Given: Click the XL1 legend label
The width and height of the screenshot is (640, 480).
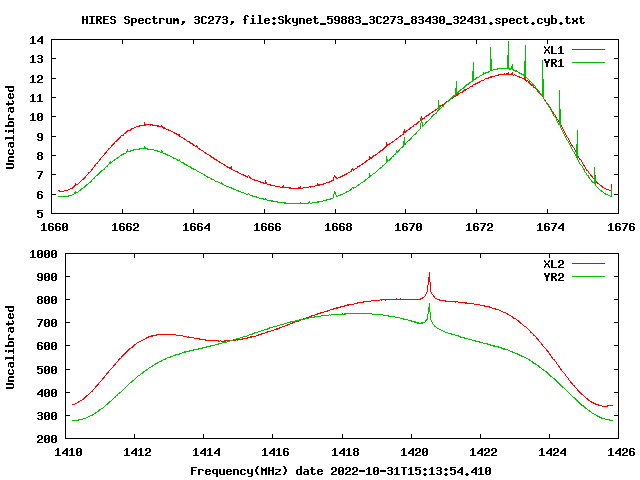Looking at the screenshot, I should point(553,50).
